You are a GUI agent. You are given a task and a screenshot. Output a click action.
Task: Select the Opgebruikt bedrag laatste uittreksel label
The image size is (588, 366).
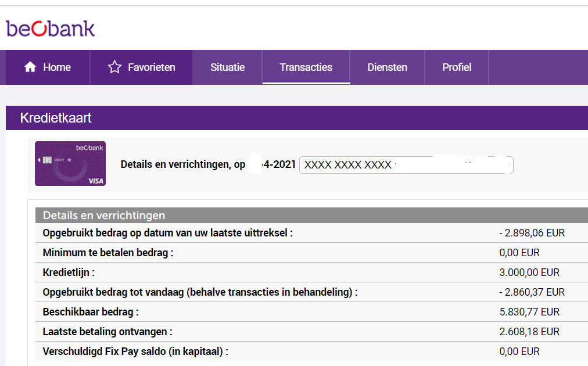[167, 233]
